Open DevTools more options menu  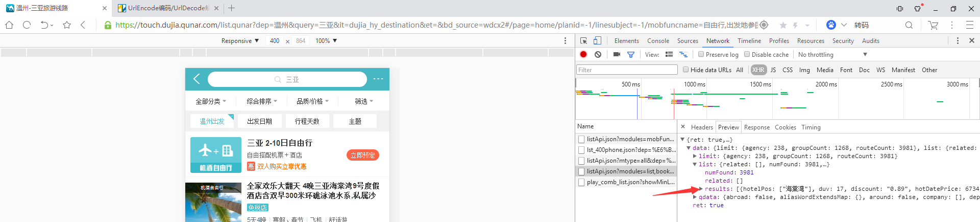click(x=958, y=41)
